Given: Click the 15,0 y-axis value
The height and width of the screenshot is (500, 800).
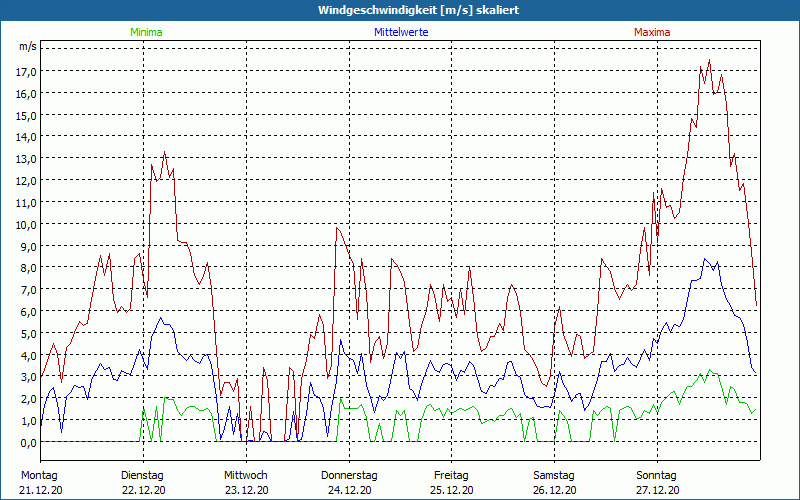Looking at the screenshot, I should pyautogui.click(x=26, y=115).
